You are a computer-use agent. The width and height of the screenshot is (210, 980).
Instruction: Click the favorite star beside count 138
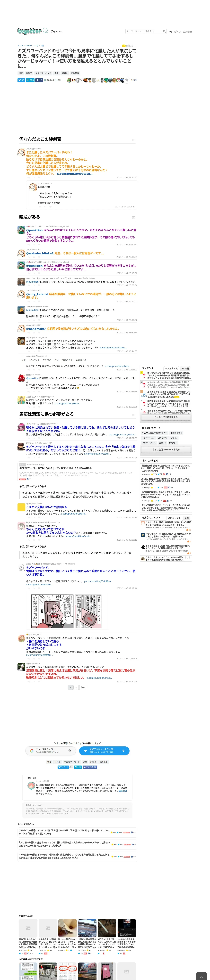coord(127,80)
